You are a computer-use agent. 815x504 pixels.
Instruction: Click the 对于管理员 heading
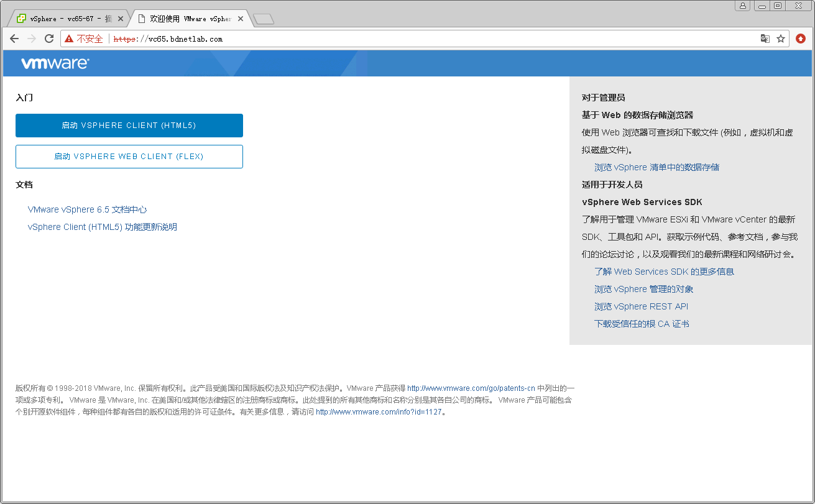click(603, 98)
